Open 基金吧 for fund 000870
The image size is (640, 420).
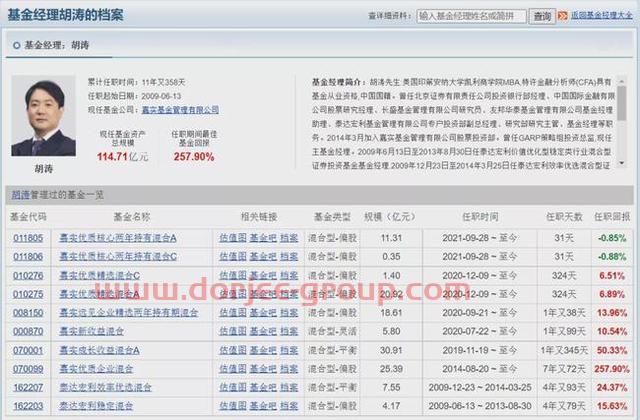263,331
